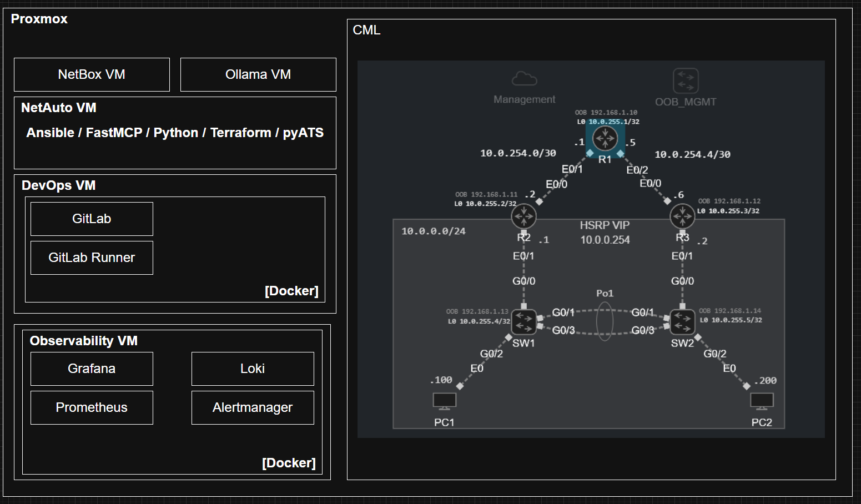This screenshot has width=861, height=504.
Task: Select the .6 address above R3
Action: coord(678,195)
